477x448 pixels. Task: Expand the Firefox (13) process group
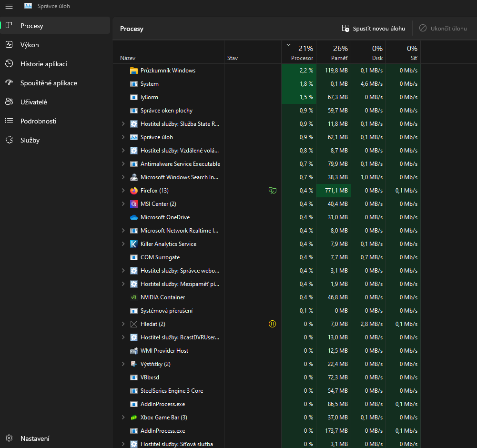pos(123,191)
